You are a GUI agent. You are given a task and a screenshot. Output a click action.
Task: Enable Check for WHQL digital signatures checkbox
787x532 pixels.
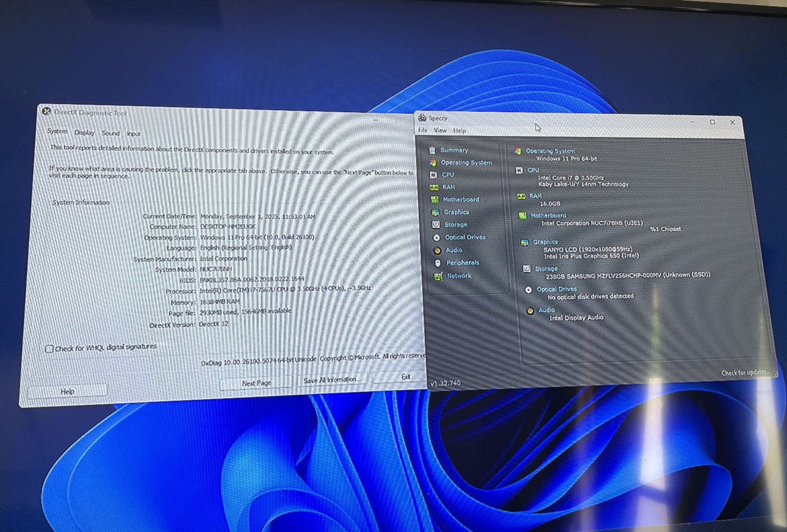click(49, 349)
